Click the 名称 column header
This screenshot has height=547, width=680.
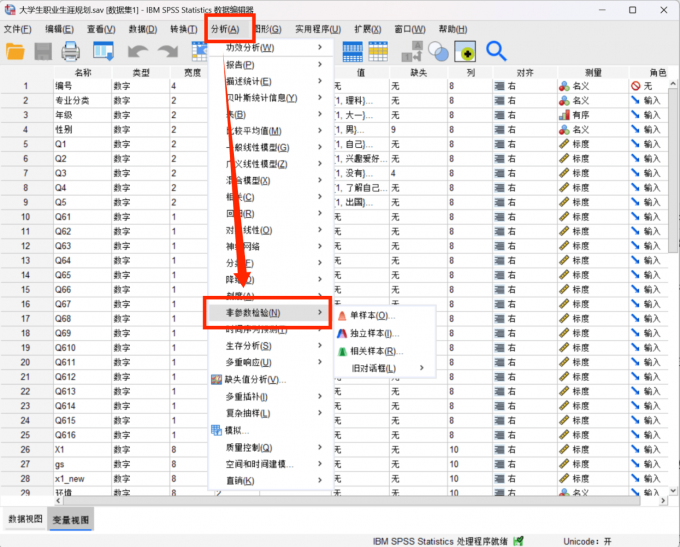pos(83,72)
